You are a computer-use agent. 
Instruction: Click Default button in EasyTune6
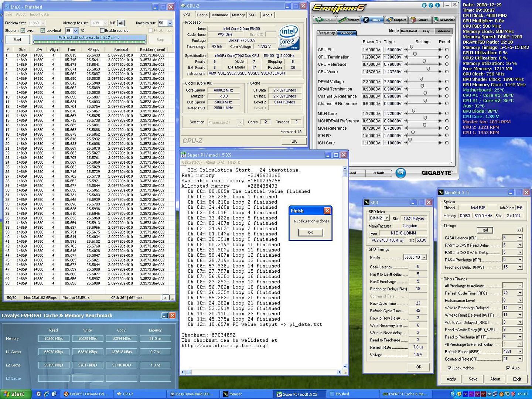pos(378,173)
